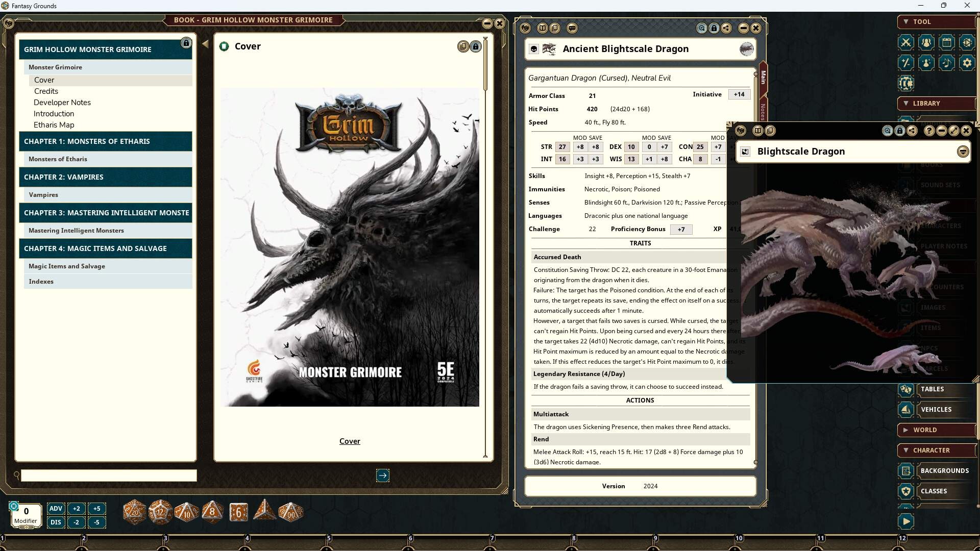The width and height of the screenshot is (980, 551).
Task: Click the magnifier icon on Ancient Blightscale Dragon sheet
Action: coord(702,29)
